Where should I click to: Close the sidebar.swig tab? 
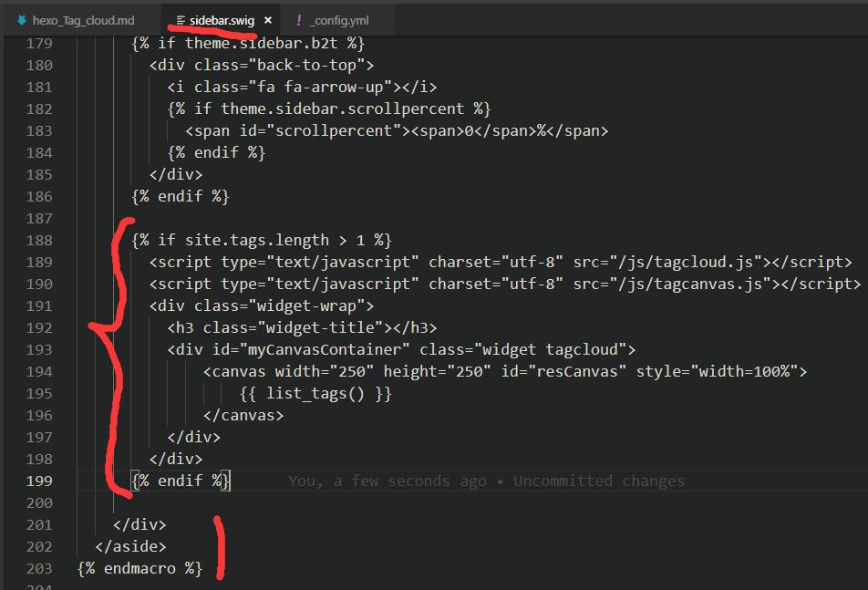point(268,20)
